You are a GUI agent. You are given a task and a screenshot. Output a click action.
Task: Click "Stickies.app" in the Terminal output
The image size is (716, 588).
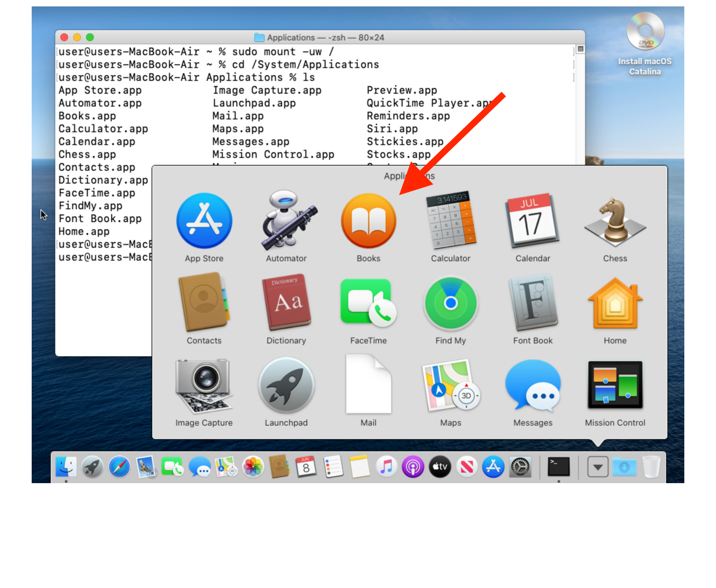click(405, 142)
